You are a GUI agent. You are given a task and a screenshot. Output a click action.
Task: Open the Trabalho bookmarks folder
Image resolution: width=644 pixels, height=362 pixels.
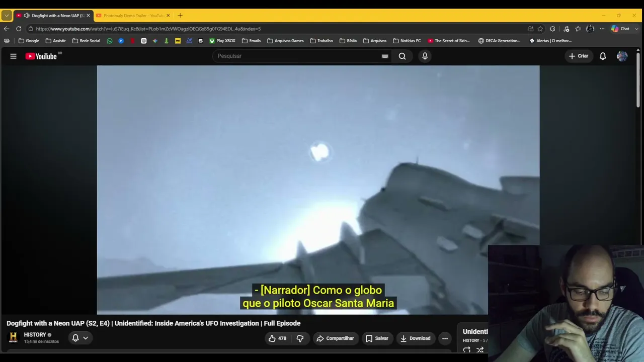tap(321, 41)
